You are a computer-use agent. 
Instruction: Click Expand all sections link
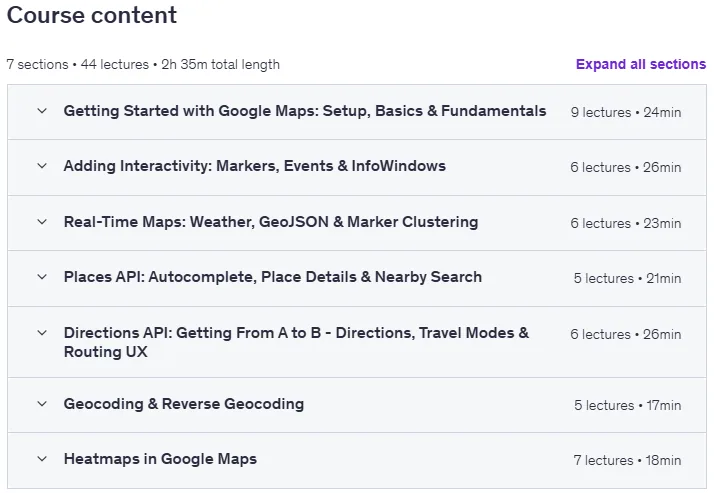pyautogui.click(x=641, y=64)
